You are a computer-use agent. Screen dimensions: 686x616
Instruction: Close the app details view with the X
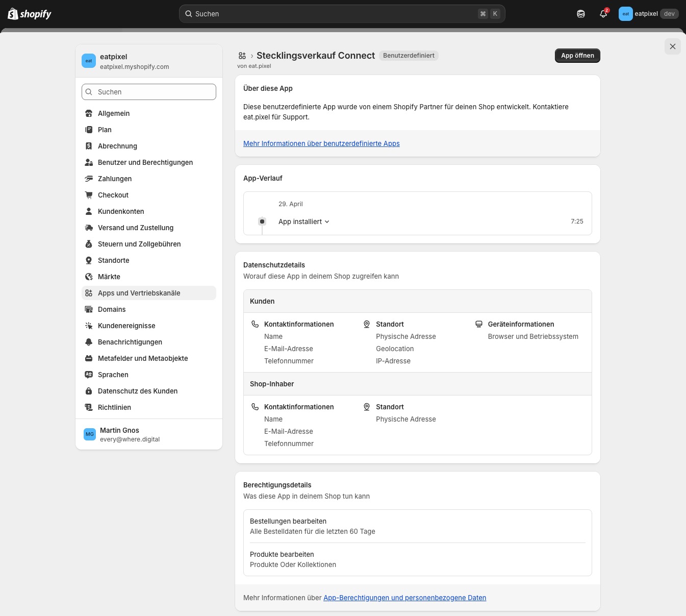(x=672, y=46)
